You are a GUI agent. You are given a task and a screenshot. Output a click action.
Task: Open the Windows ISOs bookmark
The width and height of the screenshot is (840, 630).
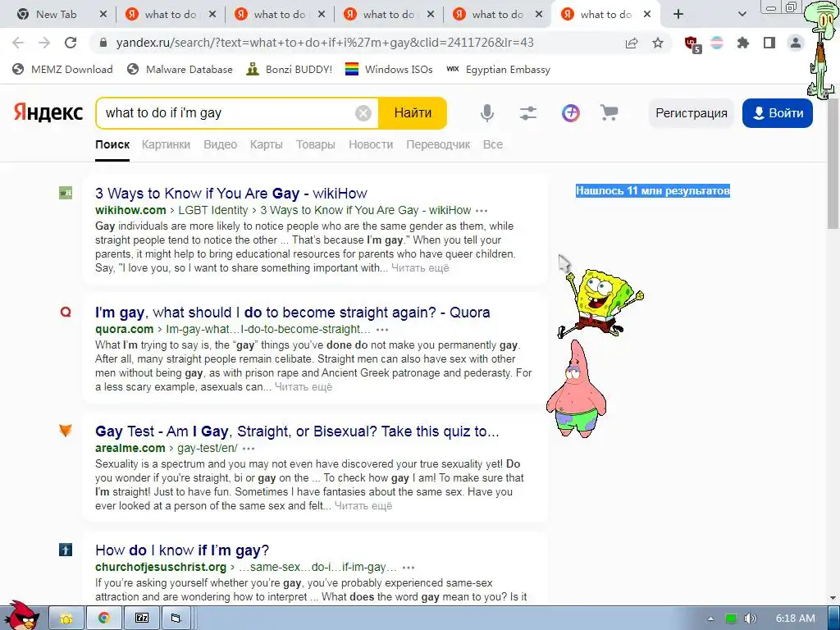(389, 69)
